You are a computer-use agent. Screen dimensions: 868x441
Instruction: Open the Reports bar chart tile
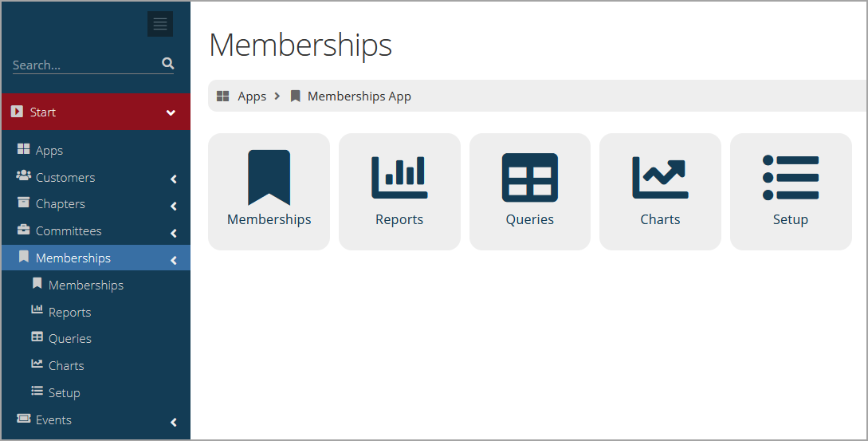pyautogui.click(x=399, y=191)
